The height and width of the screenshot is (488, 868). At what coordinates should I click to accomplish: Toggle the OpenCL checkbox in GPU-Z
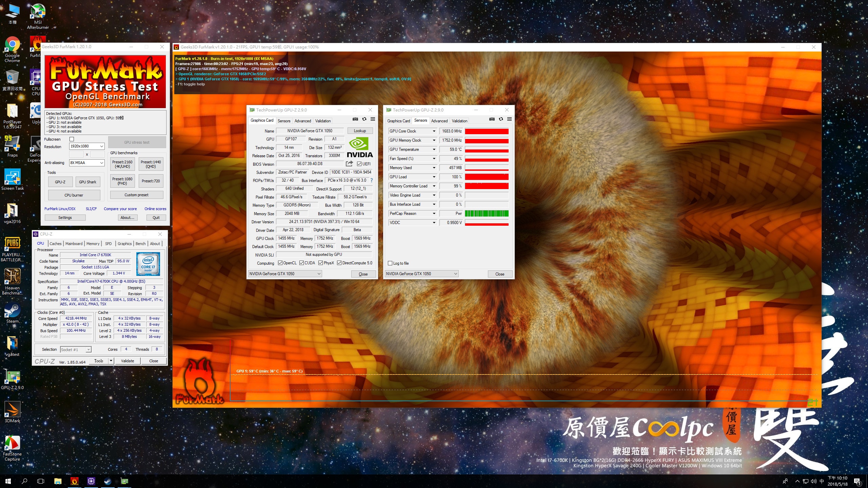[x=280, y=263]
